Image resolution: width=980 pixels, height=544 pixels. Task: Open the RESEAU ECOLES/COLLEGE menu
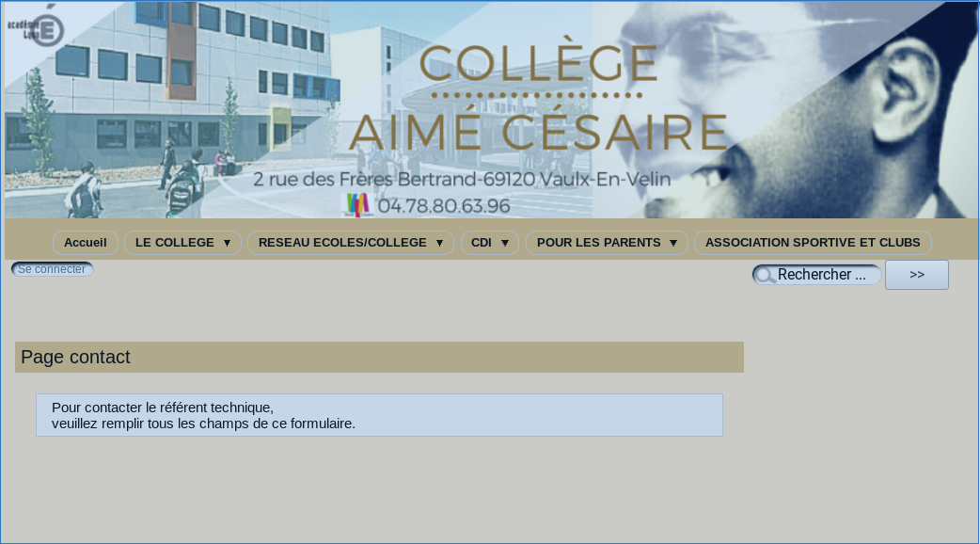tap(351, 243)
